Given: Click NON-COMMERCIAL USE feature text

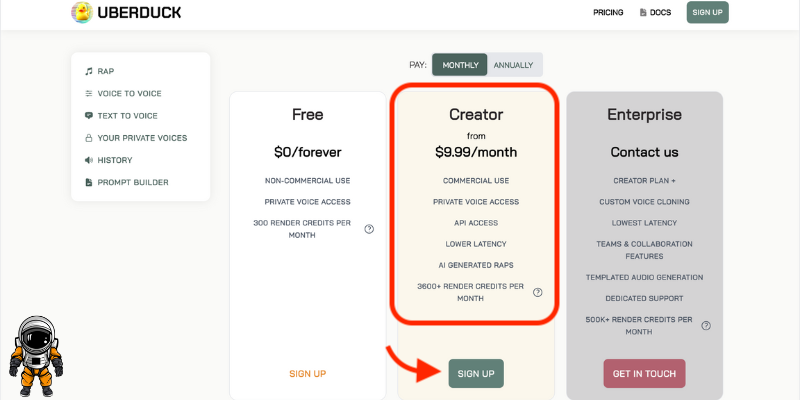Looking at the screenshot, I should tap(308, 181).
